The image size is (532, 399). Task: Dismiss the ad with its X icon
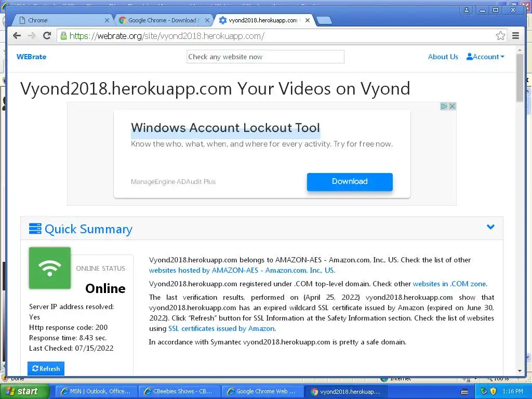pos(452,106)
